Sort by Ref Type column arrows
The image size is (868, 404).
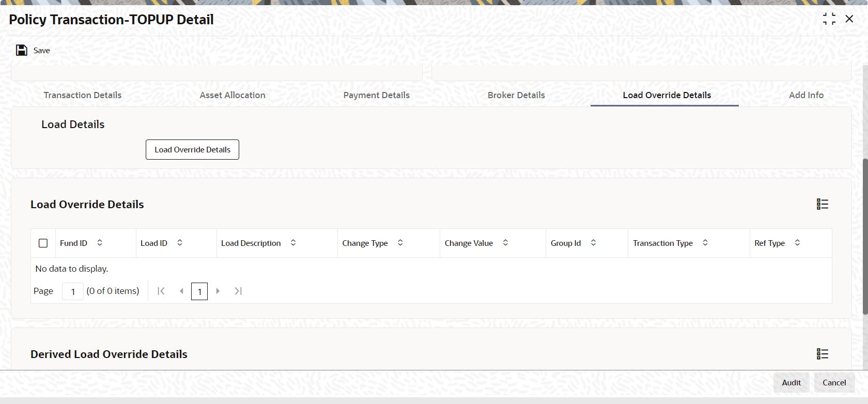(797, 243)
